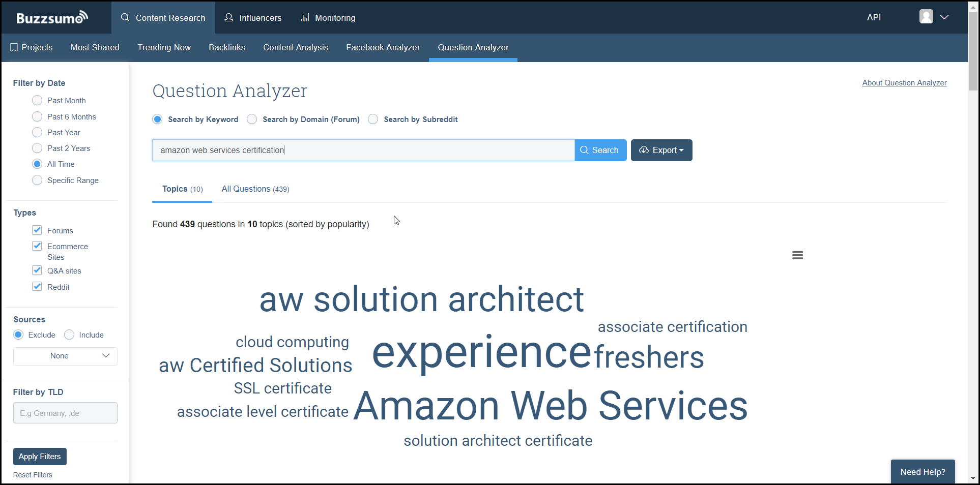Open the Monitoring section

tap(328, 18)
